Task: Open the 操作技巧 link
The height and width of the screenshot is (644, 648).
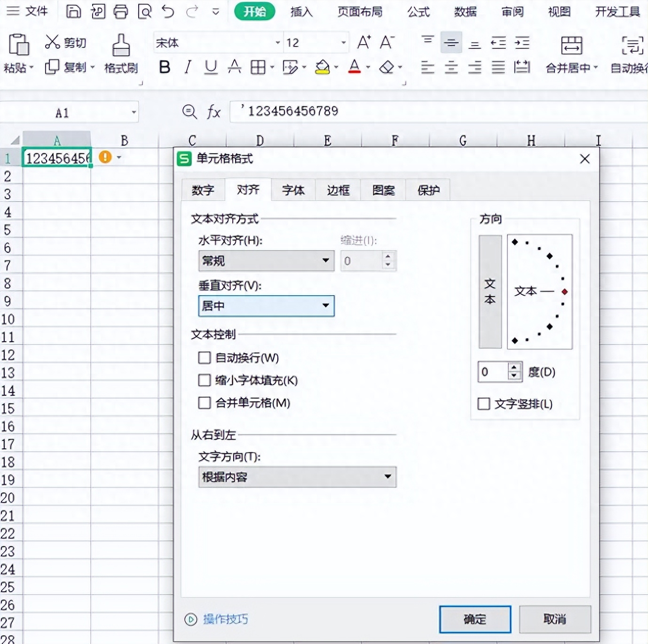Action: (x=225, y=619)
